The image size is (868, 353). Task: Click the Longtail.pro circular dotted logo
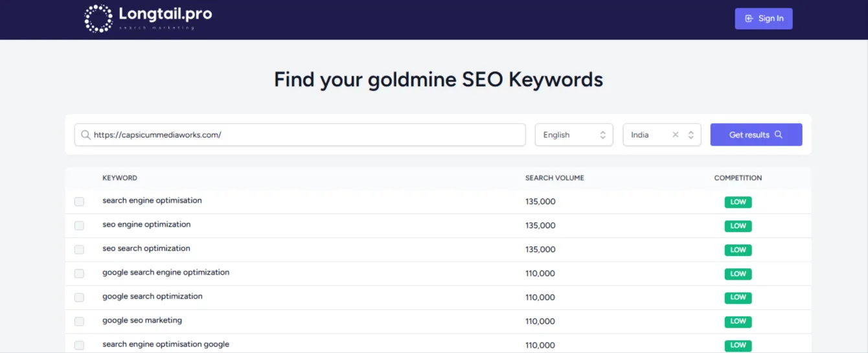(x=98, y=18)
